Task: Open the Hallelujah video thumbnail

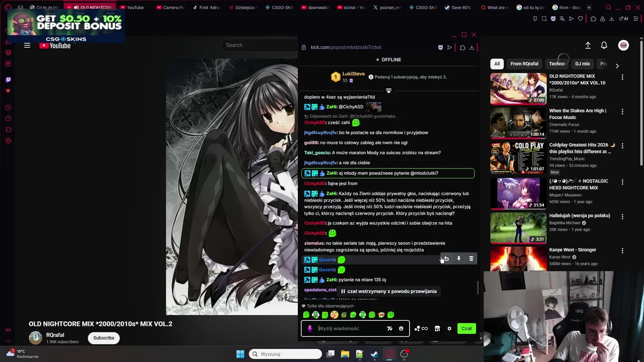Action: click(518, 228)
